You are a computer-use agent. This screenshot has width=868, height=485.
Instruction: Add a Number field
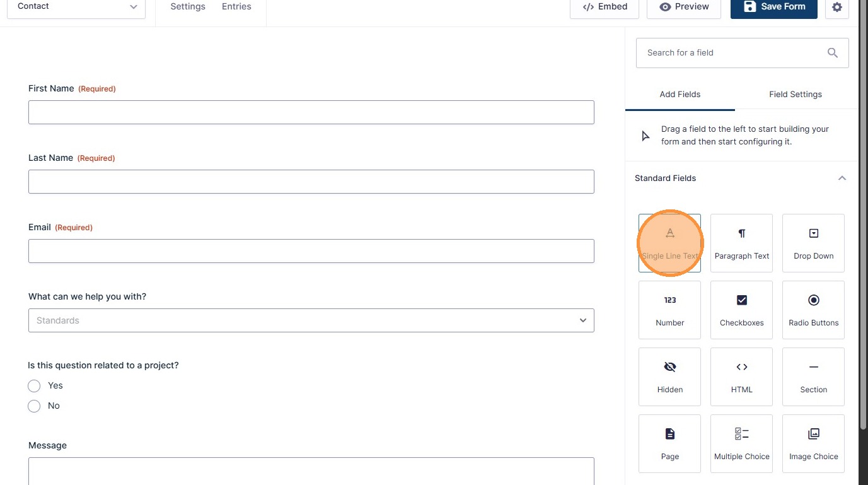(x=669, y=310)
